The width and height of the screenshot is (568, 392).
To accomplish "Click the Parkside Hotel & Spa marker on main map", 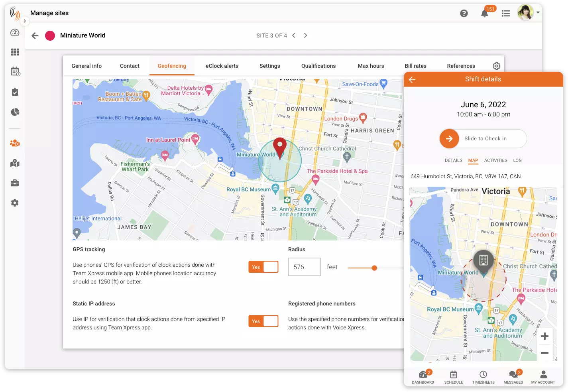I will pos(315,179).
